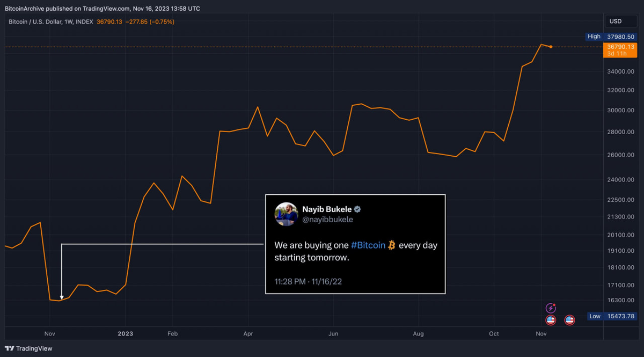644x357 pixels.
Task: Click the 2023 label on the time axis
Action: click(125, 333)
